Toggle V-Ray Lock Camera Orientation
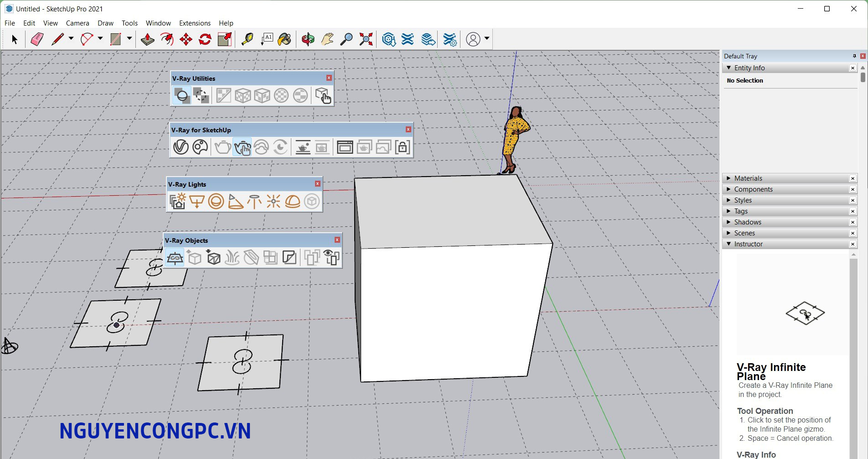 point(403,147)
